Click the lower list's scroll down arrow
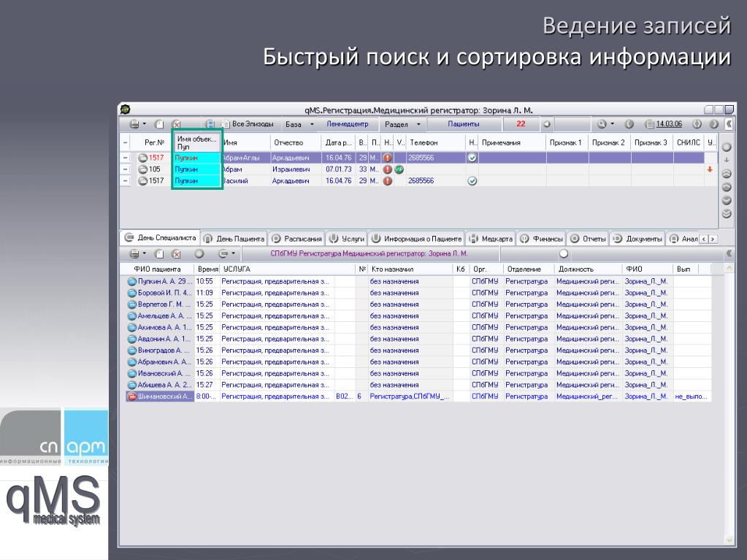 coord(729,540)
